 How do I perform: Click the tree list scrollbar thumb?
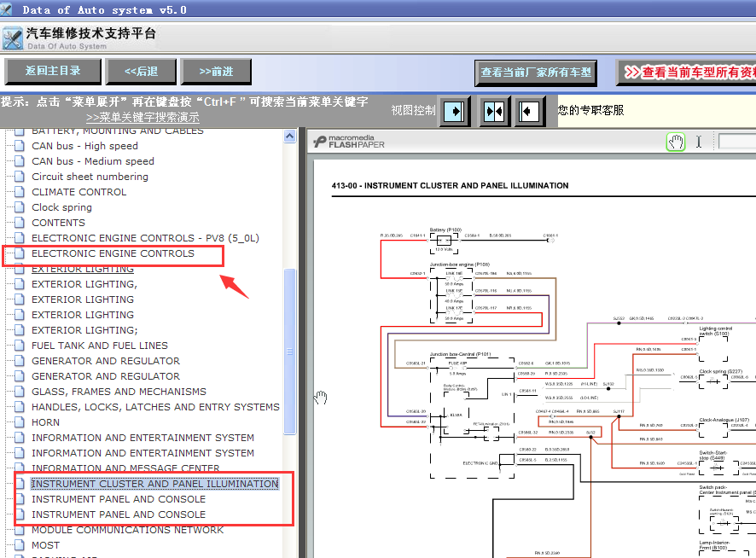click(290, 352)
